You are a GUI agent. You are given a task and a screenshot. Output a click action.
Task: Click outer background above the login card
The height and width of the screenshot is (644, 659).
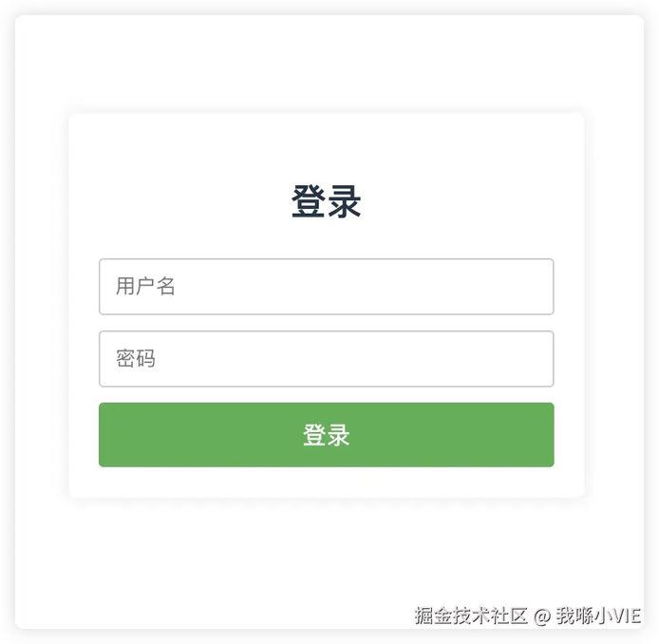click(326, 63)
